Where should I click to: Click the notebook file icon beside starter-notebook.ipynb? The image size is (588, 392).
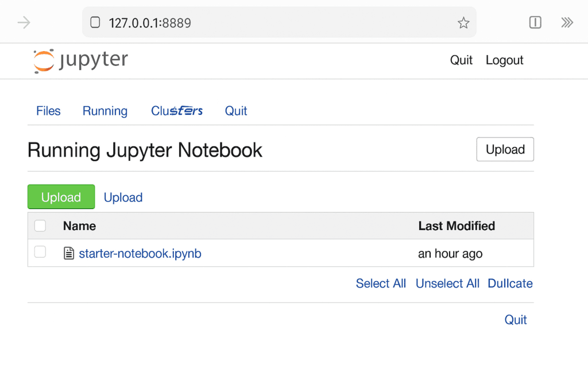pyautogui.click(x=69, y=253)
